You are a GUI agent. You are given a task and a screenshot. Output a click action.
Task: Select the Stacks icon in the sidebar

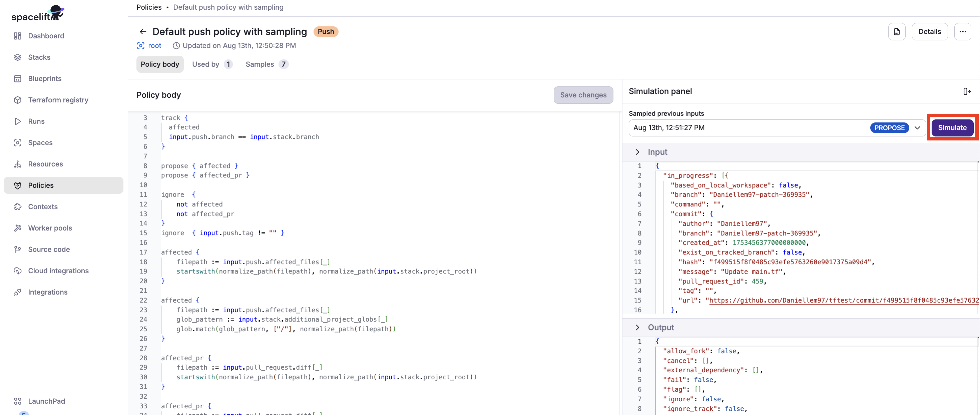18,57
